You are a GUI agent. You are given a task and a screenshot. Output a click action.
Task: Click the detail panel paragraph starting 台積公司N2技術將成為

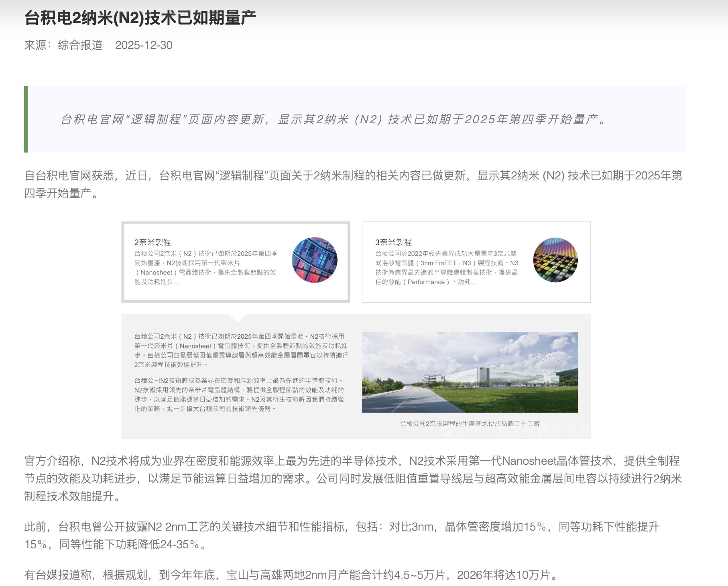pos(239,395)
